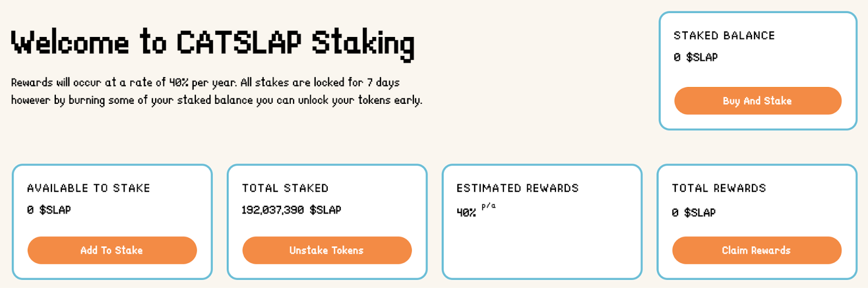Click the available 0 $SLAP amount
The width and height of the screenshot is (868, 288).
49,210
